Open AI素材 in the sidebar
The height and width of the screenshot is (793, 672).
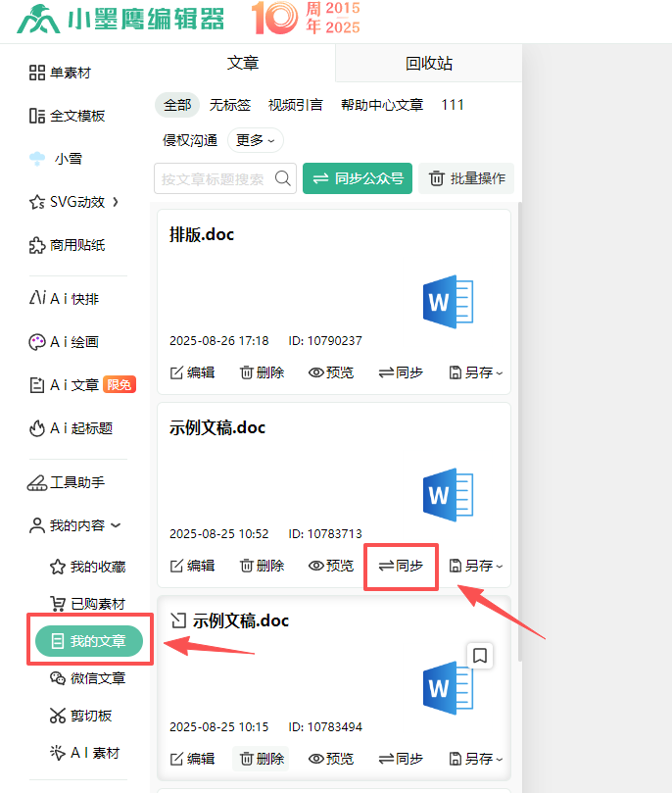coord(84,753)
